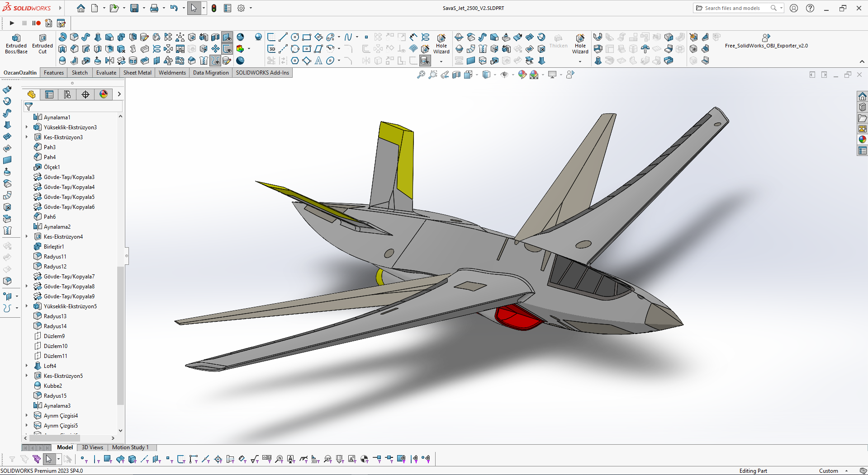
Task: Click the Home icon in top toolbar
Action: tap(81, 8)
